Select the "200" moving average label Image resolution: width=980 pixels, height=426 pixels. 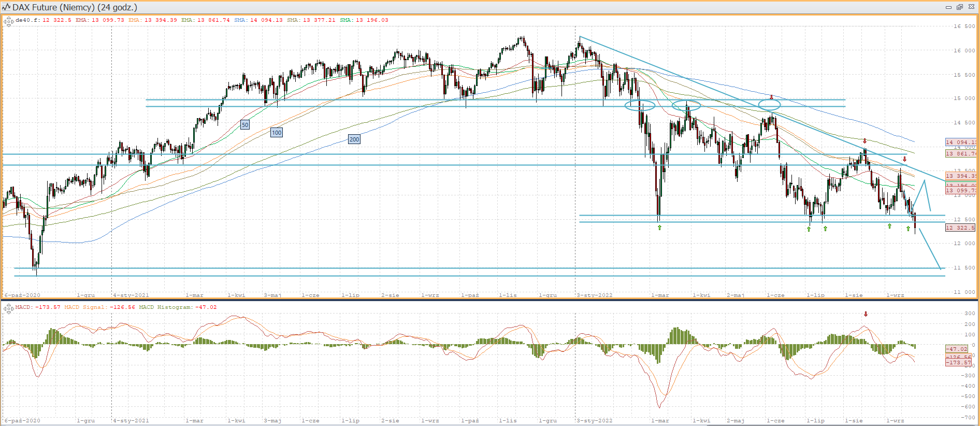(x=354, y=139)
